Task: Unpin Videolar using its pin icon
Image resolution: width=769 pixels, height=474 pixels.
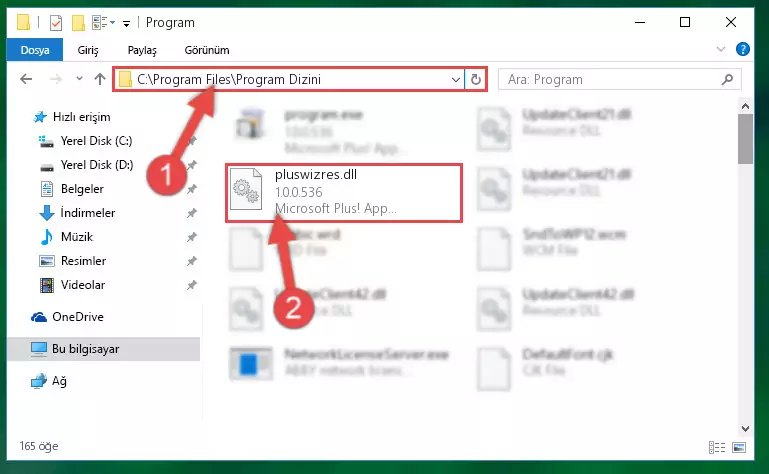Action: (192, 285)
